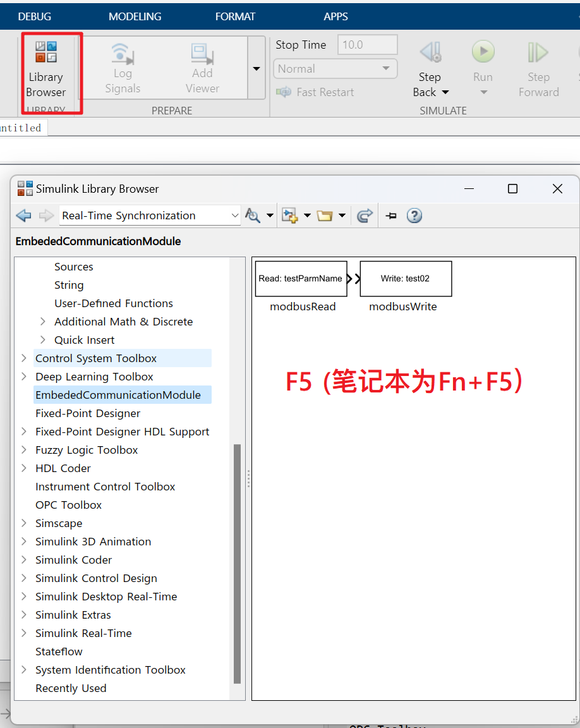Image resolution: width=580 pixels, height=728 pixels.
Task: Click the Log Signals icon
Action: [123, 55]
